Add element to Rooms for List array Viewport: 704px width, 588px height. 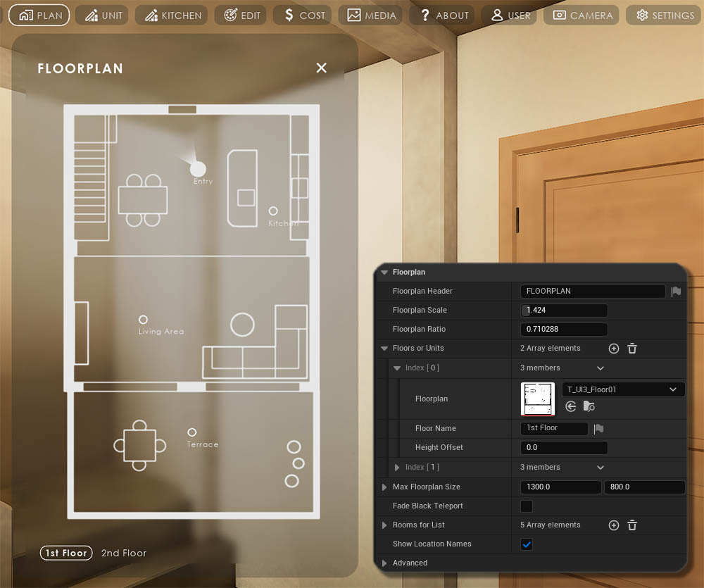[x=613, y=525]
